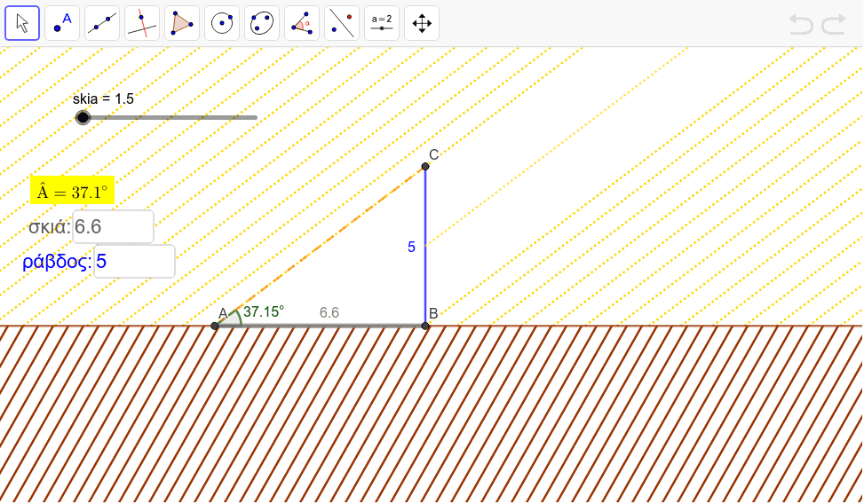Image resolution: width=864 pixels, height=504 pixels.
Task: Select the Perpendicular Line tool
Action: 142,23
